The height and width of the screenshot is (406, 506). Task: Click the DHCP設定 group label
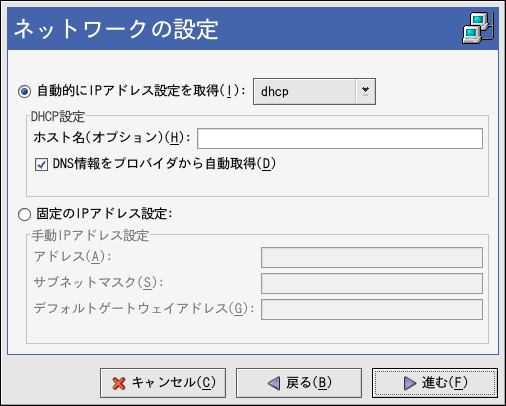click(58, 117)
